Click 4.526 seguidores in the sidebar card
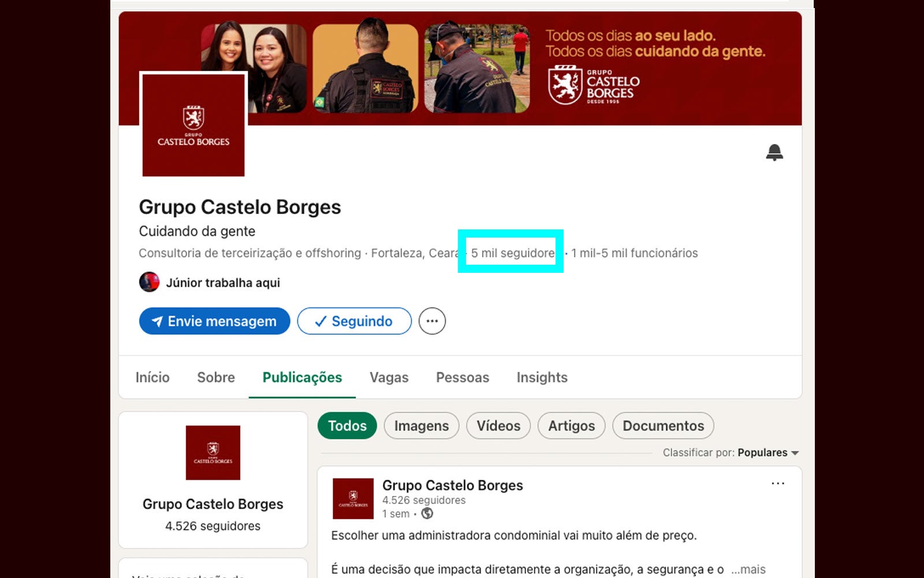Screen dimensions: 924x578 213,526
